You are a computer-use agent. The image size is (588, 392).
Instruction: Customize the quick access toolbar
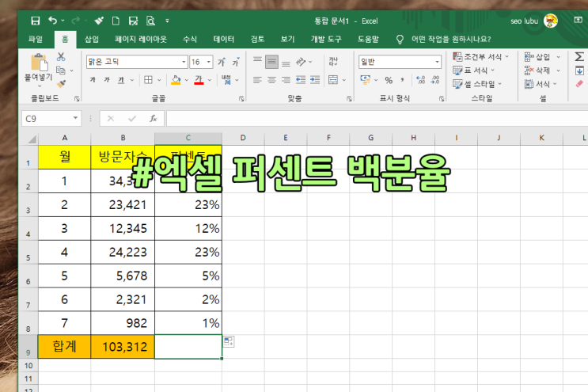coord(167,21)
